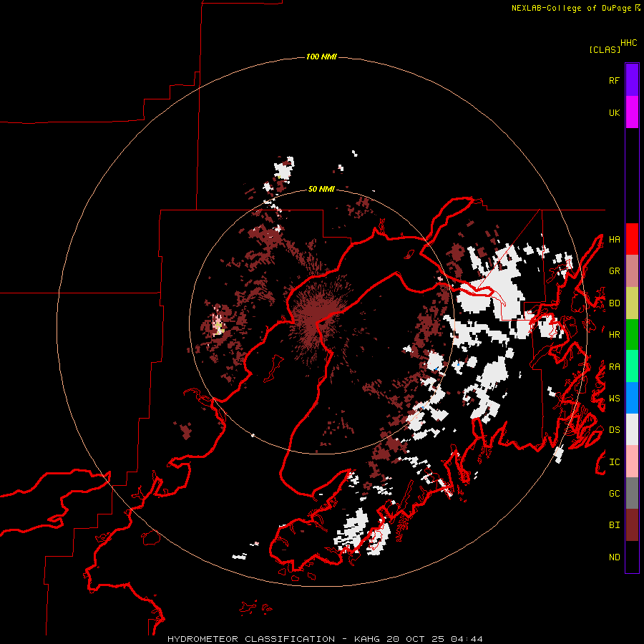644x644 pixels.
Task: Click the HYDROMETEOR CLASSIFICATION title text
Action: tap(251, 639)
